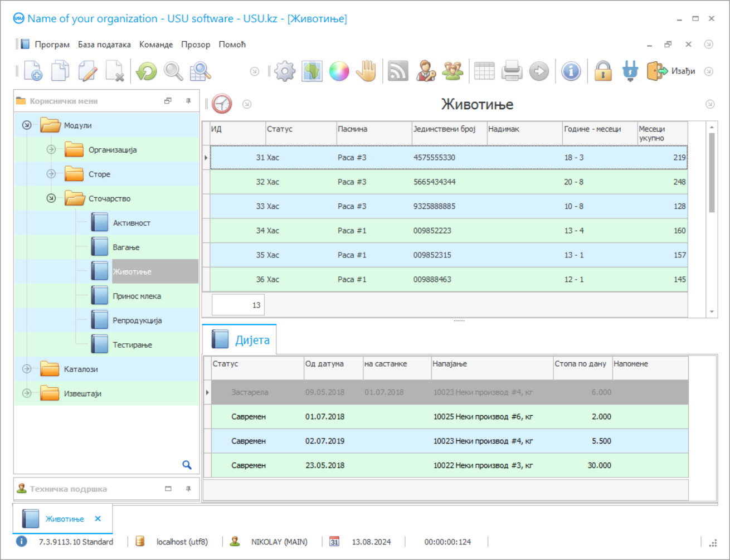This screenshot has width=730, height=560.
Task: Click the Изађи exit button
Action: pyautogui.click(x=671, y=71)
